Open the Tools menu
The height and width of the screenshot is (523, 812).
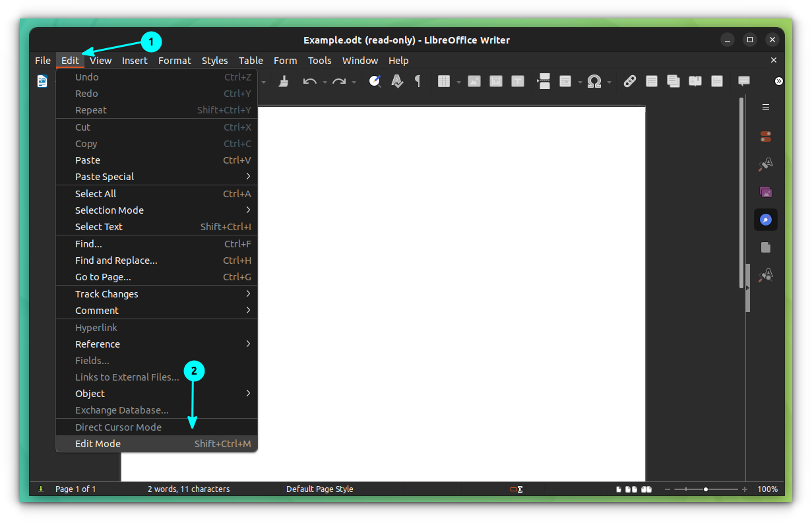(319, 60)
